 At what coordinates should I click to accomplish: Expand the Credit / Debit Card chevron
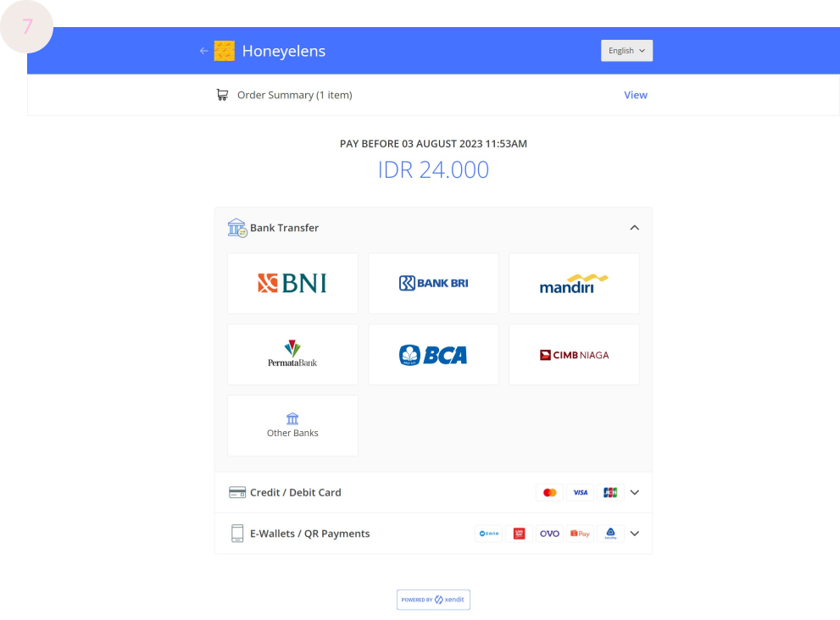(634, 492)
